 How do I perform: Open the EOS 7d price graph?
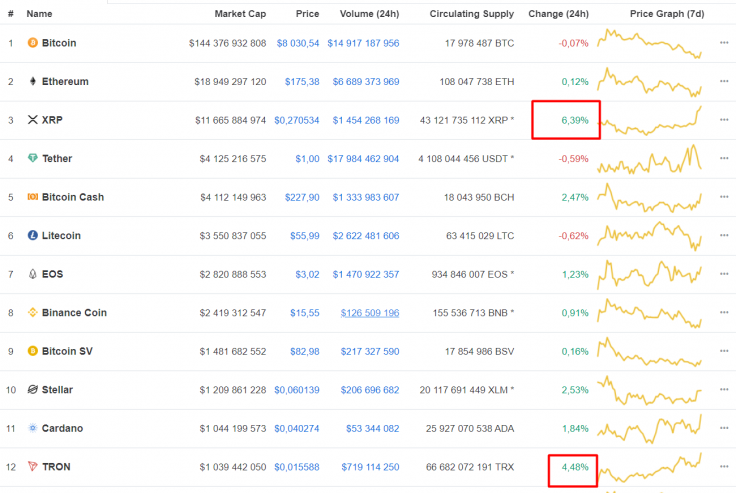649,274
